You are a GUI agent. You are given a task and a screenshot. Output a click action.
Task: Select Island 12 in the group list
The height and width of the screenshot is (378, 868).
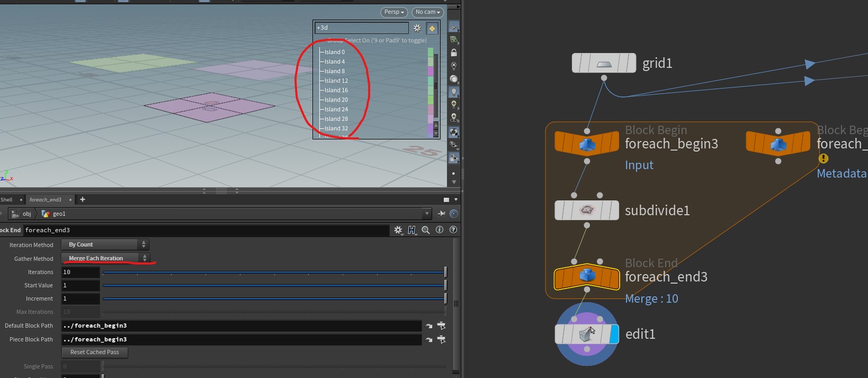point(336,81)
